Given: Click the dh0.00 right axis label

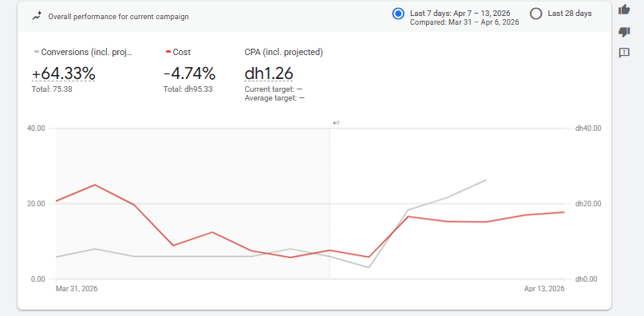Looking at the screenshot, I should click(587, 279).
